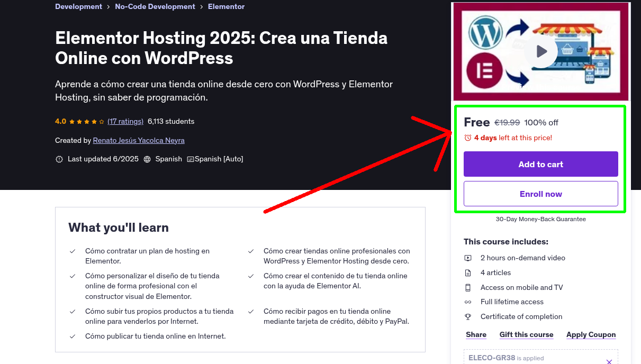Open instructor Renato Jesús Yacolca Neyra profile
Image resolution: width=641 pixels, height=364 pixels.
click(139, 140)
